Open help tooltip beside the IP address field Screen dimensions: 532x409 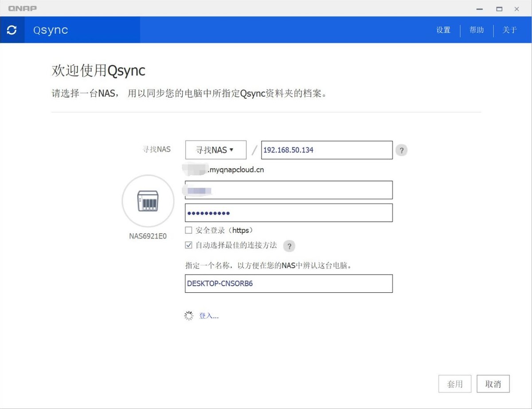pos(401,150)
